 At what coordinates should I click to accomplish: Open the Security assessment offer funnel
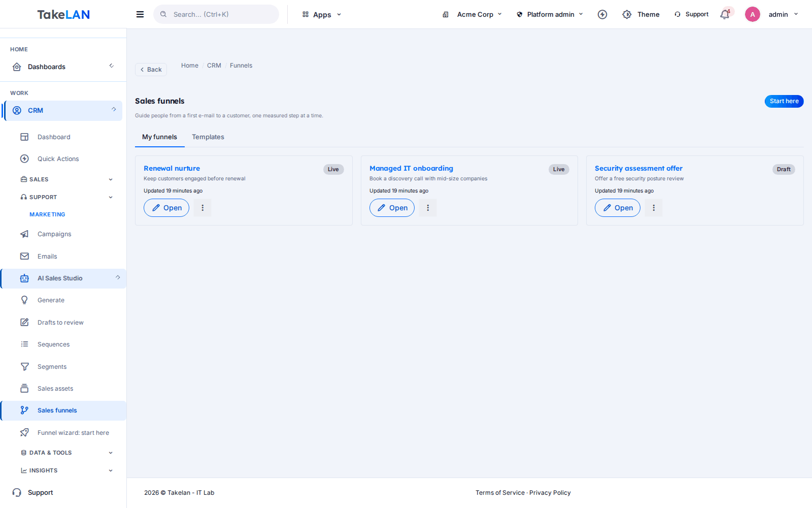pos(618,208)
